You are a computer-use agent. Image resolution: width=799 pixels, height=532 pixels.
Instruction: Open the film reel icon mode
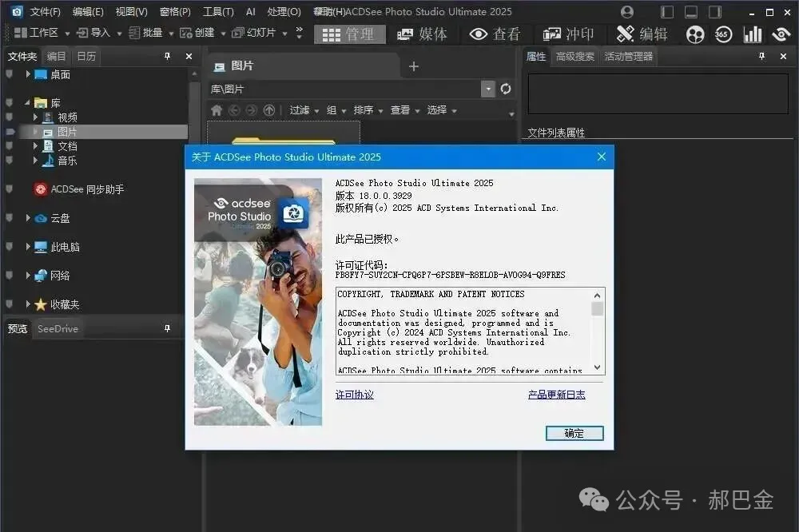[695, 34]
